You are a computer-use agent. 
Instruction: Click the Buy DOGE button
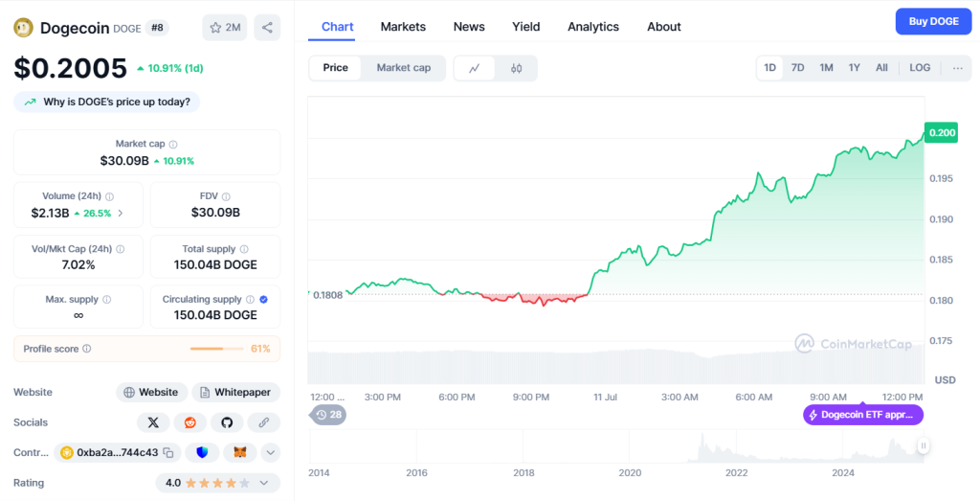click(x=934, y=21)
